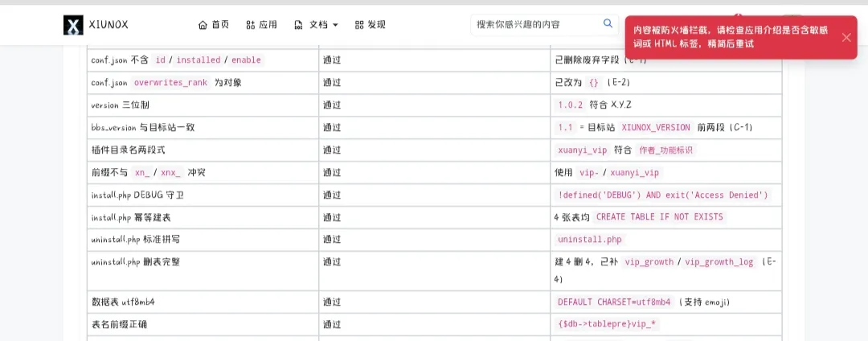The height and width of the screenshot is (341, 868).
Task: Dismiss the red firewall warning toast
Action: pos(845,37)
